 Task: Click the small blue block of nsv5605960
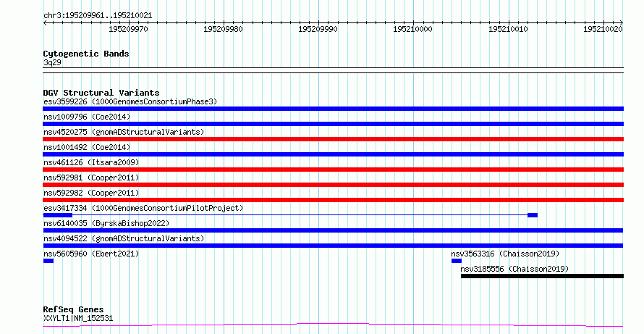(48, 261)
